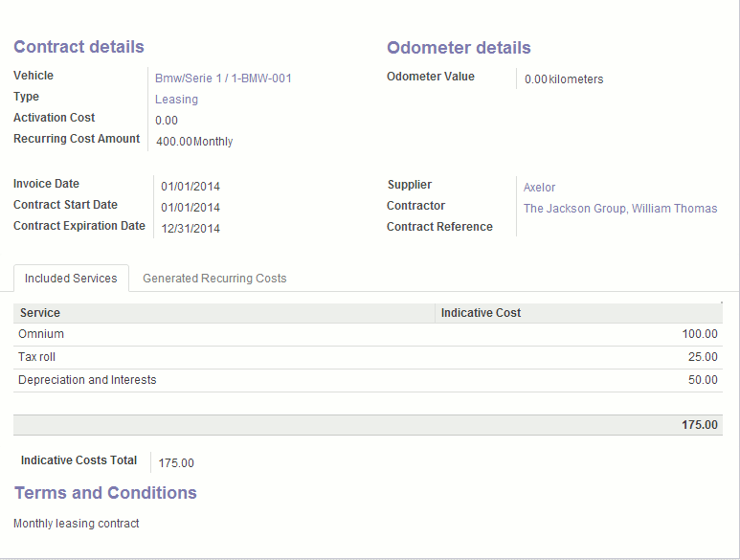The width and height of the screenshot is (740, 560).
Task: Sort the table by Service column header
Action: tap(40, 313)
